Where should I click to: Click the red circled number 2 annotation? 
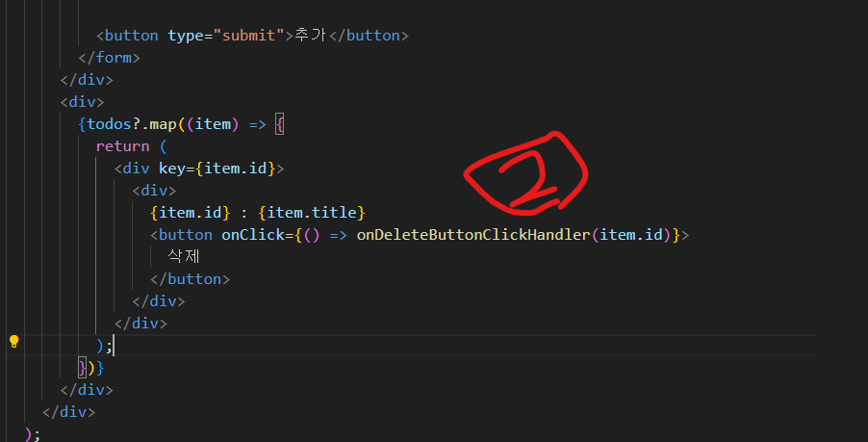526,172
